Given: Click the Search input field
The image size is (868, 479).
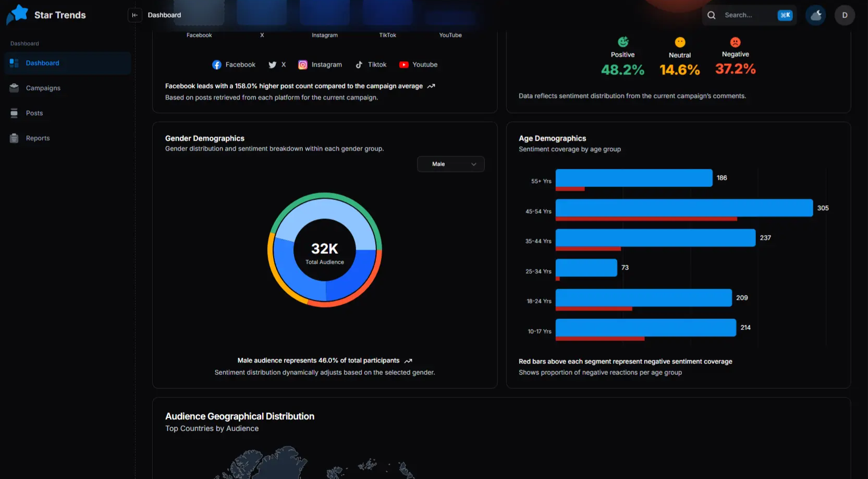Looking at the screenshot, I should tap(748, 15).
